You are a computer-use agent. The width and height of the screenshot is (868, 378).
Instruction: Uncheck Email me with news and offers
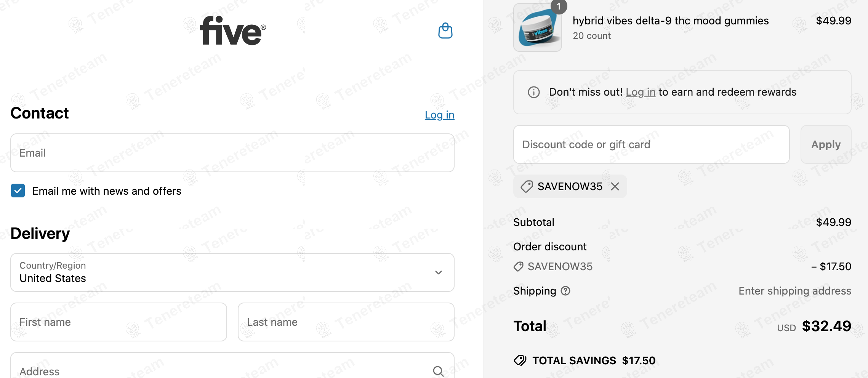point(18,191)
